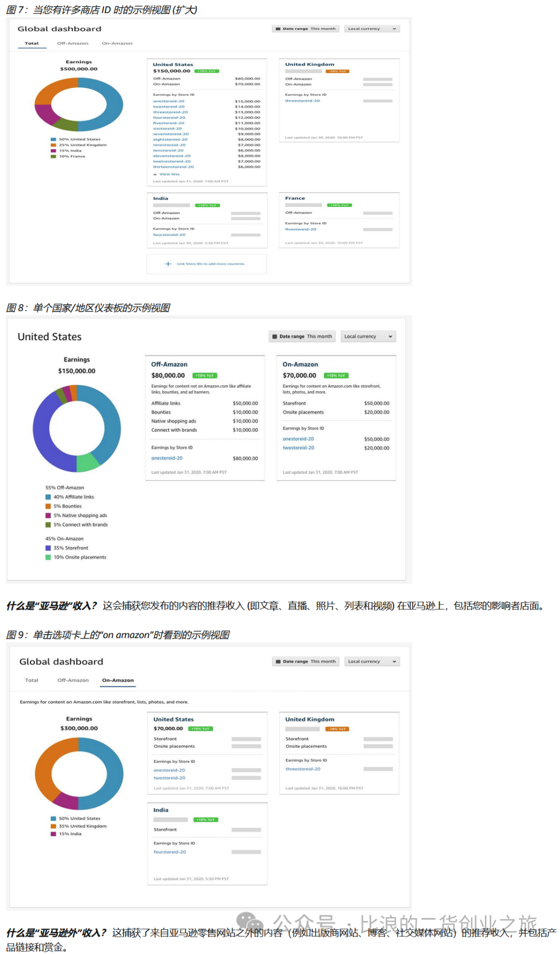Open the Local currency dropdown in the On-Amazon Global dashboard
Screen dimensions: 560x954
[372, 662]
